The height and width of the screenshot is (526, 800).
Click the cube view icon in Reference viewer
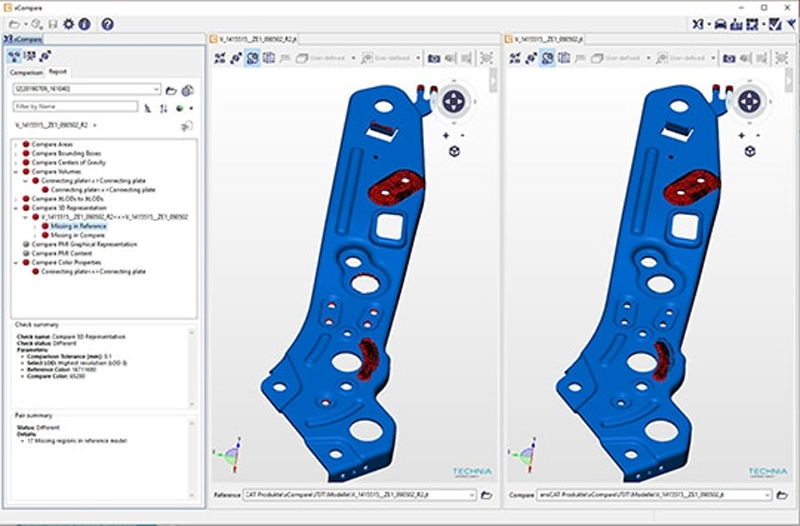coord(454,151)
